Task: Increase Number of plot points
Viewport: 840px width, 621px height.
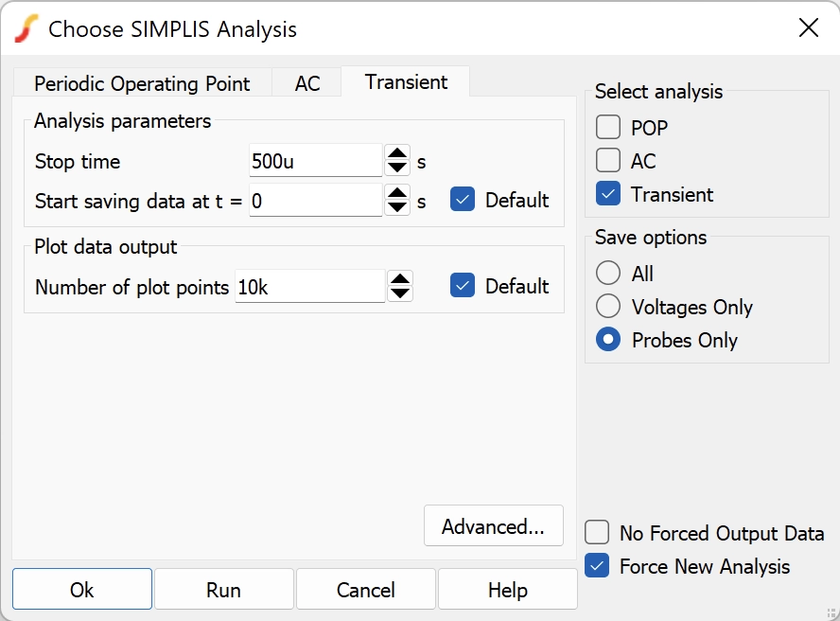Action: [x=400, y=279]
